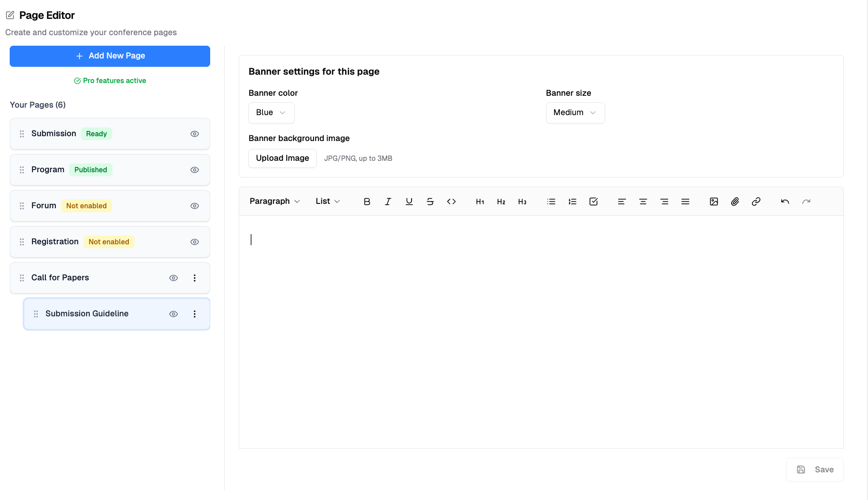Screen dimensions: 868x500
Task: Apply strikethrough formatting
Action: [430, 202]
